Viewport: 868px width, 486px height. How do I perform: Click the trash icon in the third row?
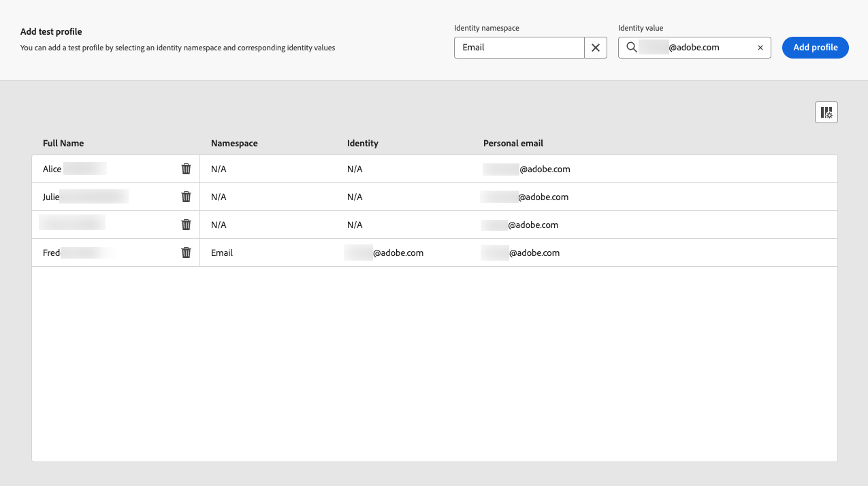(186, 225)
